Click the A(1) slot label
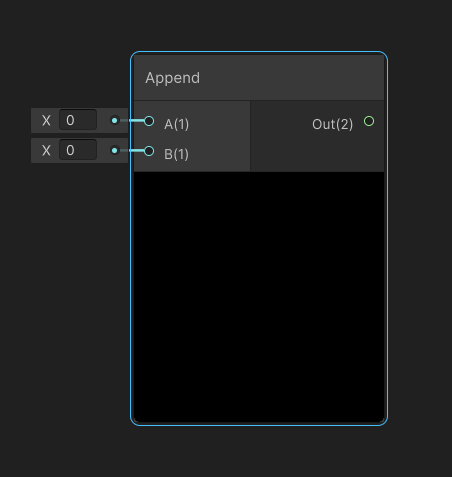Screen dimensions: 452x477 177,124
